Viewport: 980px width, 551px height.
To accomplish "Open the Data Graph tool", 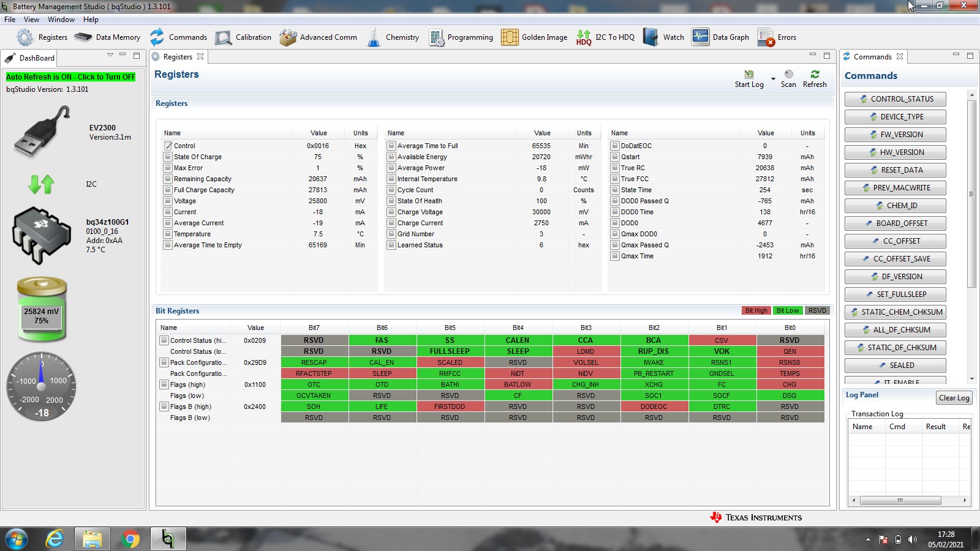I will click(x=720, y=37).
